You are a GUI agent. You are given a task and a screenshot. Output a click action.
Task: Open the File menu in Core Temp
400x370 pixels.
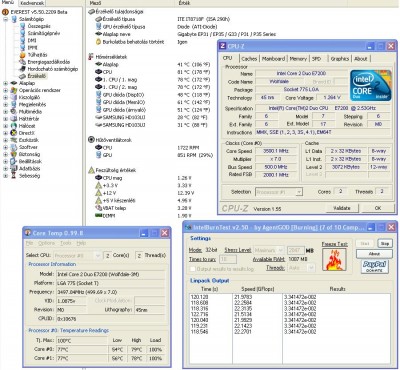point(30,243)
